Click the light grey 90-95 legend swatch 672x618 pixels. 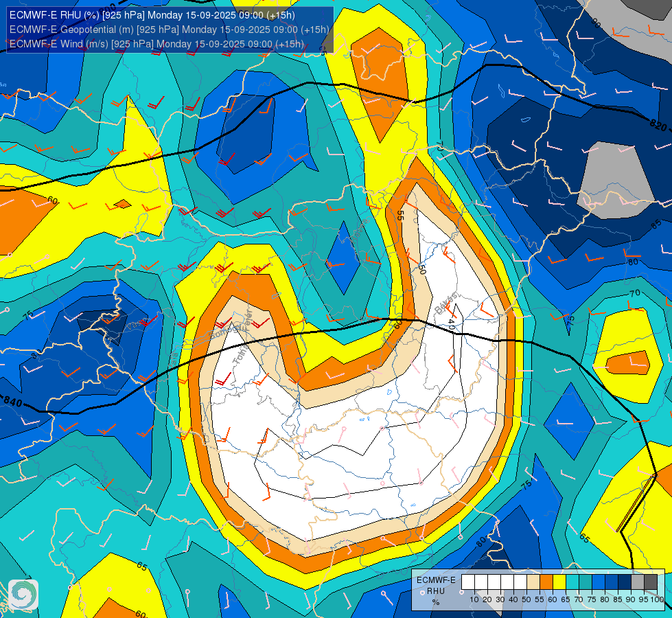tap(638, 582)
